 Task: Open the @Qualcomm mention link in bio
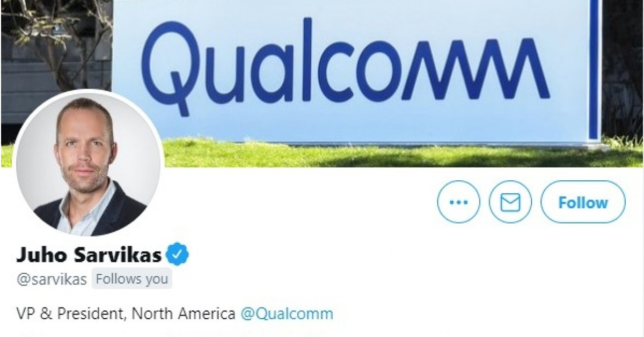[x=287, y=313]
